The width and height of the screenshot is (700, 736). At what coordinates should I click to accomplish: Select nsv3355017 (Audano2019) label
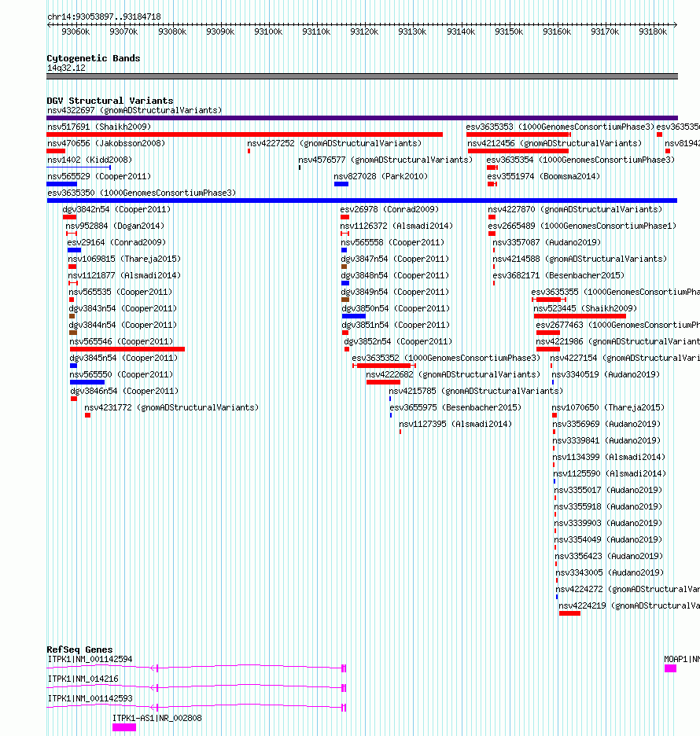[x=608, y=490]
